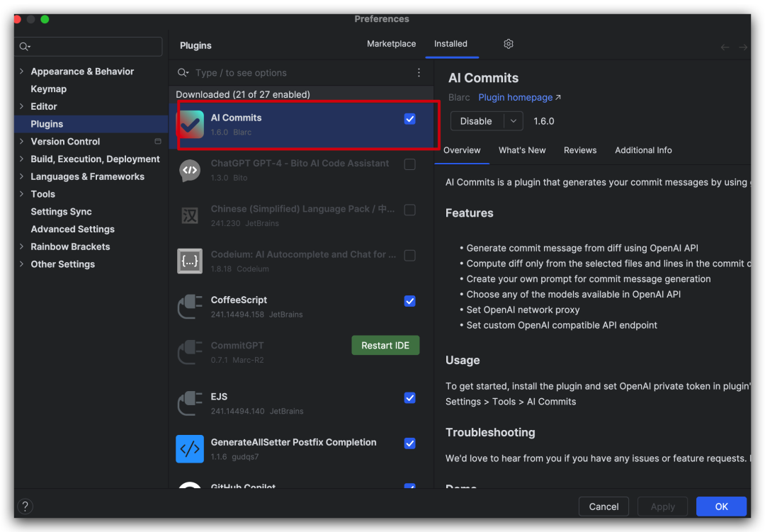The height and width of the screenshot is (532, 765).
Task: Open the What's New tab
Action: pyautogui.click(x=522, y=150)
